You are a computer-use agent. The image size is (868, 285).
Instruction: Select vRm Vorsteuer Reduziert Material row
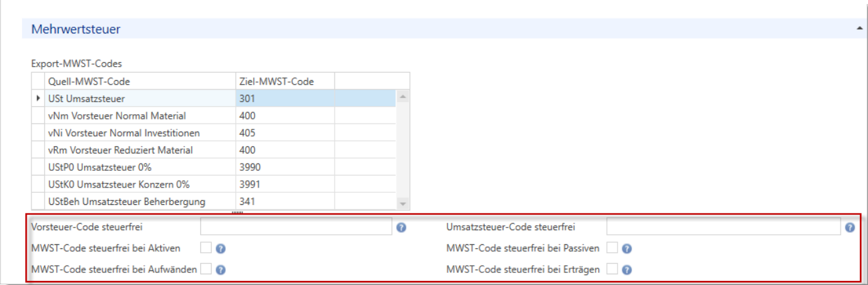(214, 151)
